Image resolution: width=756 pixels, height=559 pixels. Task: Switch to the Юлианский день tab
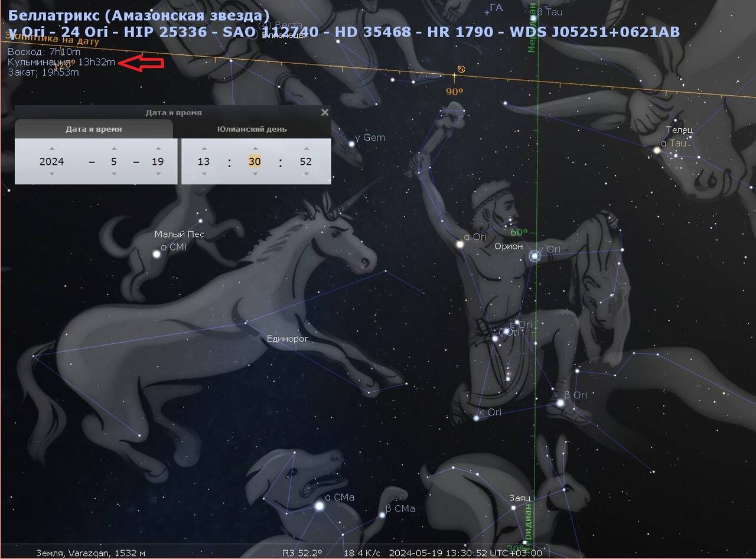pyautogui.click(x=252, y=129)
